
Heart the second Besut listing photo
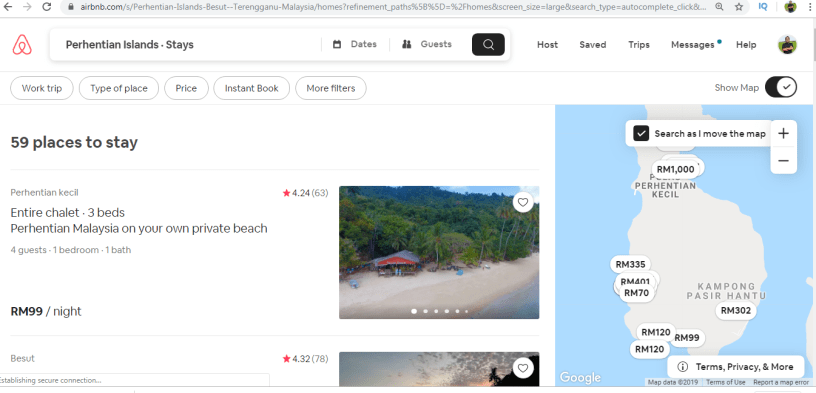(x=523, y=369)
